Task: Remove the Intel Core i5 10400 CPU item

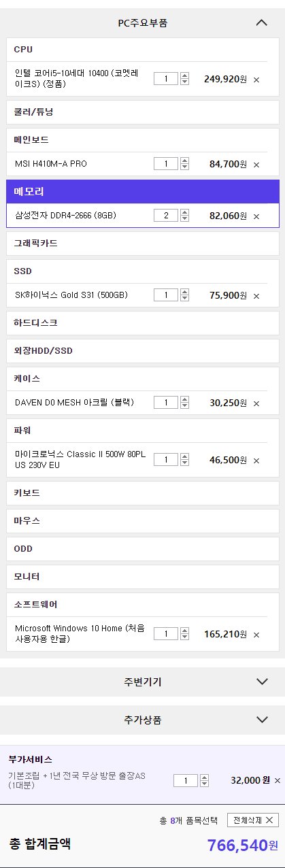Action: pos(256,80)
